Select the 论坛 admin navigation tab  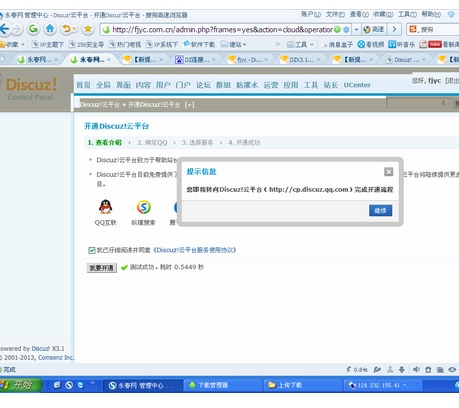(203, 85)
